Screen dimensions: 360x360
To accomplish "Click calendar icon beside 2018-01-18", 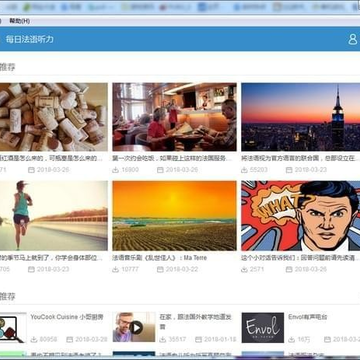I will click(198, 339).
